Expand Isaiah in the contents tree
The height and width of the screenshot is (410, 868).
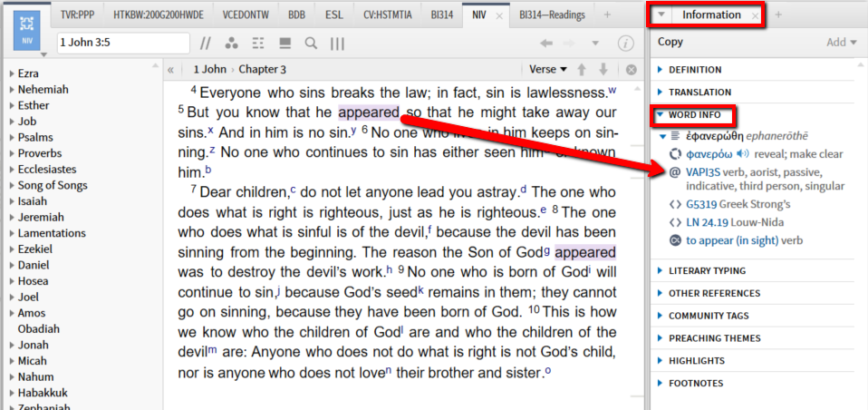click(x=12, y=201)
